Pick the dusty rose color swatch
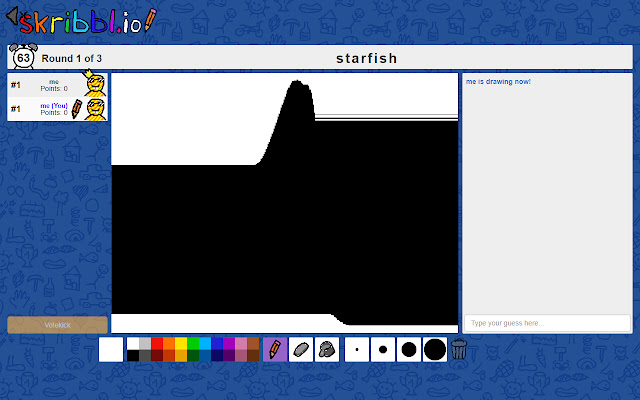 [241, 356]
